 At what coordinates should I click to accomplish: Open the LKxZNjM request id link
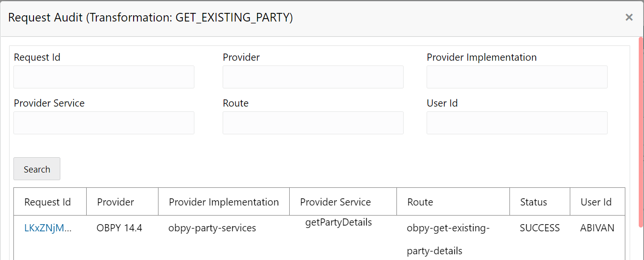click(x=48, y=228)
